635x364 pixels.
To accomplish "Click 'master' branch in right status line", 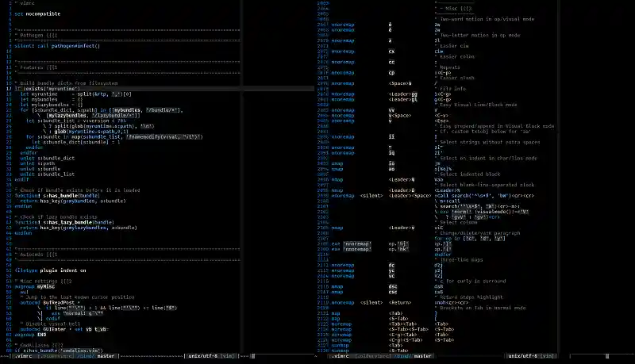I will pyautogui.click(x=423, y=356).
